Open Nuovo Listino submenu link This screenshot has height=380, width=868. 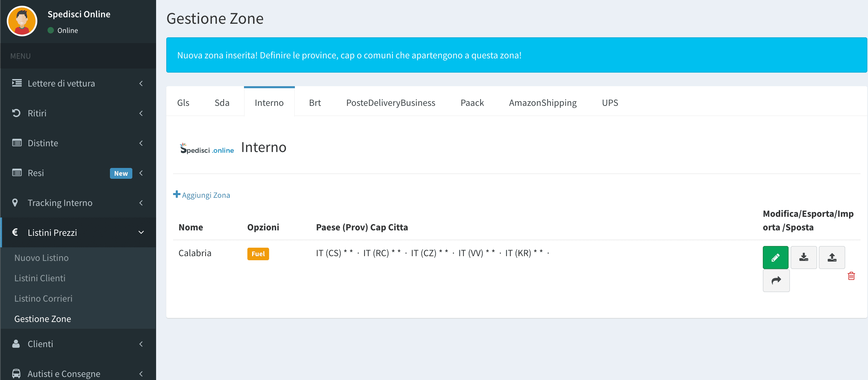[x=41, y=258]
